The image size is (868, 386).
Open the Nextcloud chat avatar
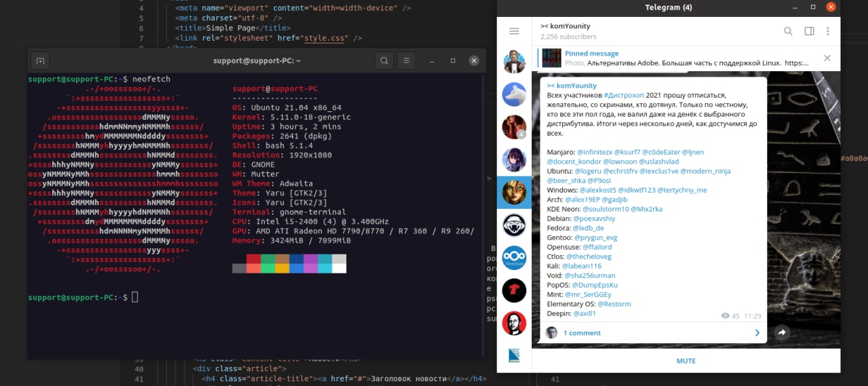514,257
